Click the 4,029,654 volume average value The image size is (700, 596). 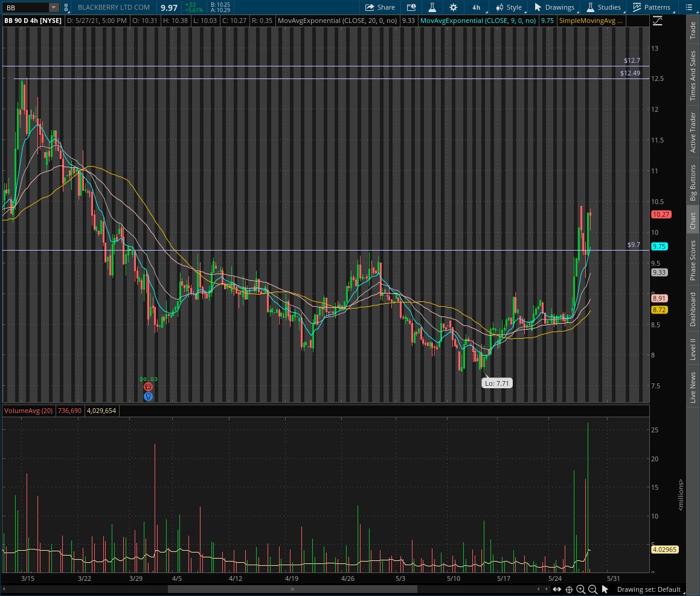pos(101,411)
